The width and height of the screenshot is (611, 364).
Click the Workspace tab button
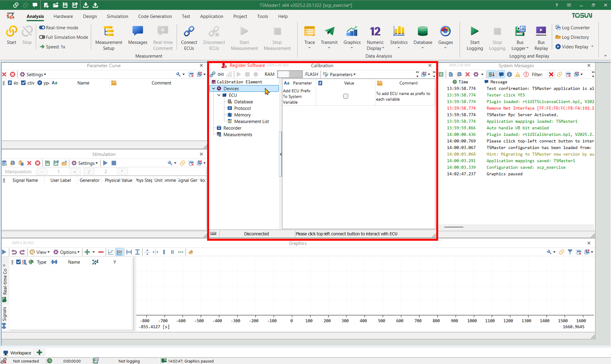[17, 353]
